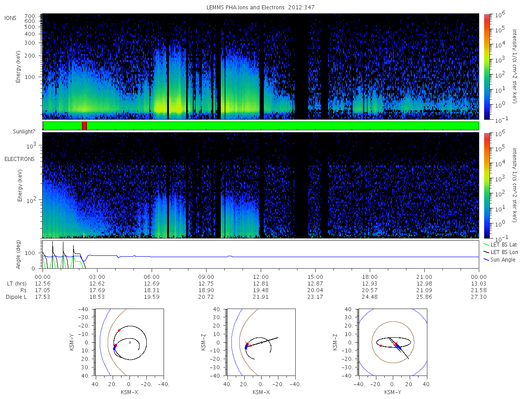Click the IONS panel label
Screen dimensions: 532x399
[11, 18]
